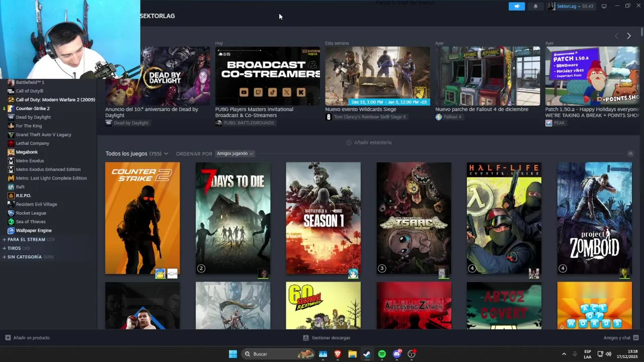Select Call of Duty in library list
Screen dimensions: 644x362
click(29, 91)
